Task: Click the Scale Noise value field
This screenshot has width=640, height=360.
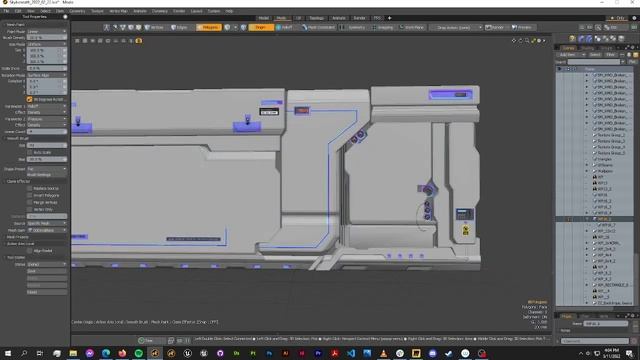Action: (x=47, y=68)
